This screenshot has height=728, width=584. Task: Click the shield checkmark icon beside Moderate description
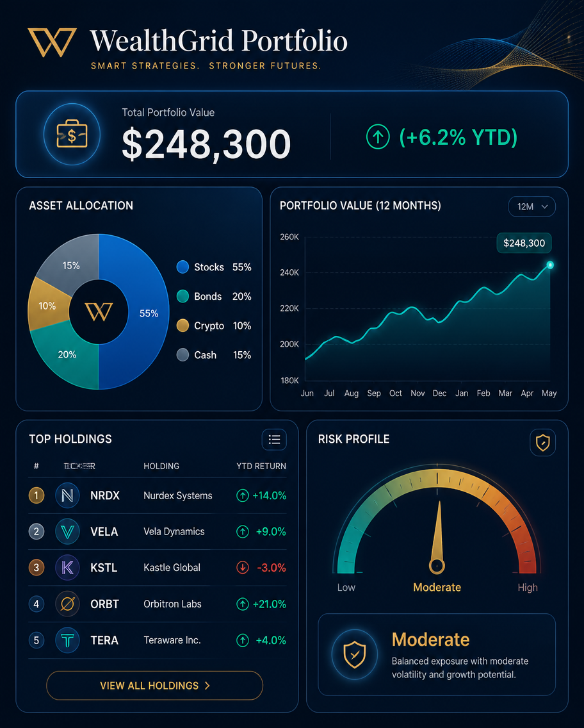[355, 654]
